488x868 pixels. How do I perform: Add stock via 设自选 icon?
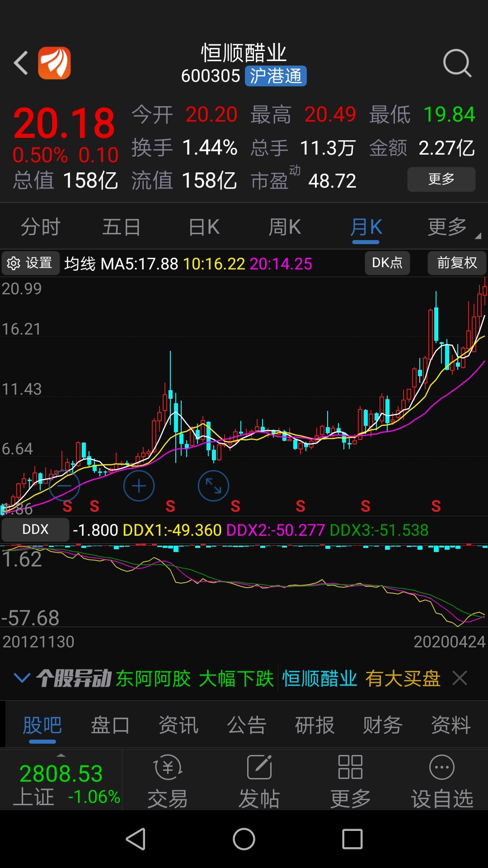coord(442,781)
